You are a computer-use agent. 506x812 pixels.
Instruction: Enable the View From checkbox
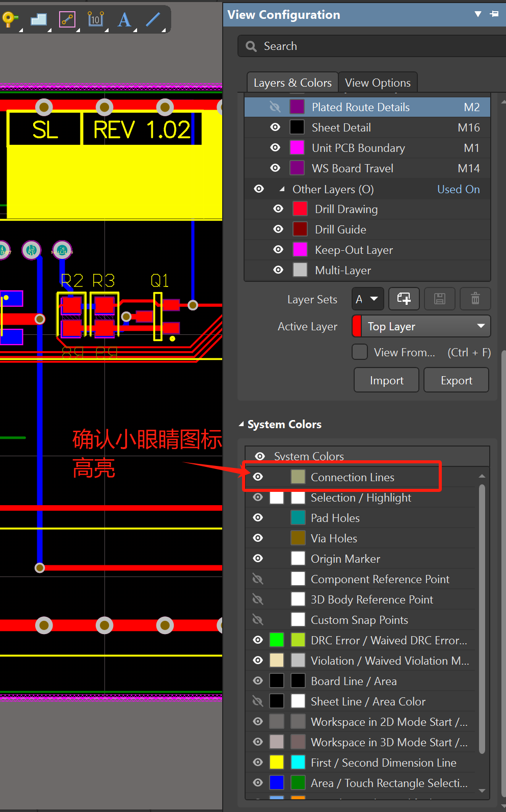(x=360, y=352)
